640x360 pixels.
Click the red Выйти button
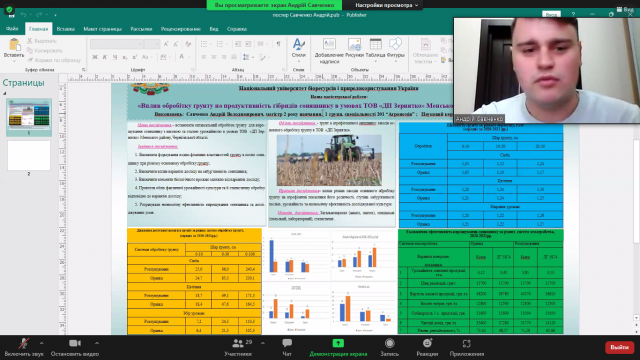[x=619, y=347]
